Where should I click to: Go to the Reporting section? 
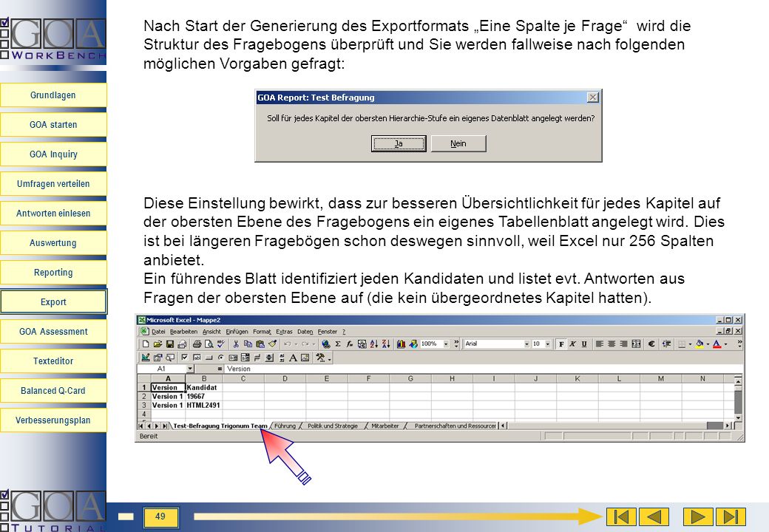point(53,273)
